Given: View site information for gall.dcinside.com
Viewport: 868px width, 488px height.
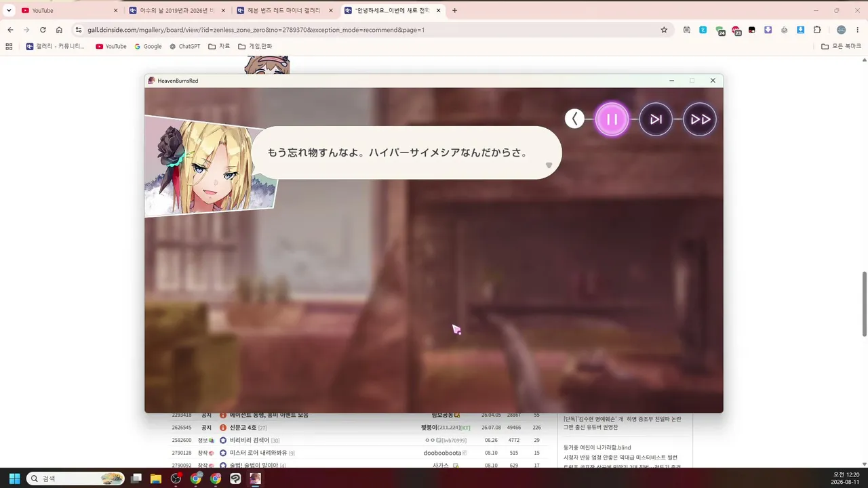Looking at the screenshot, I should [79, 30].
